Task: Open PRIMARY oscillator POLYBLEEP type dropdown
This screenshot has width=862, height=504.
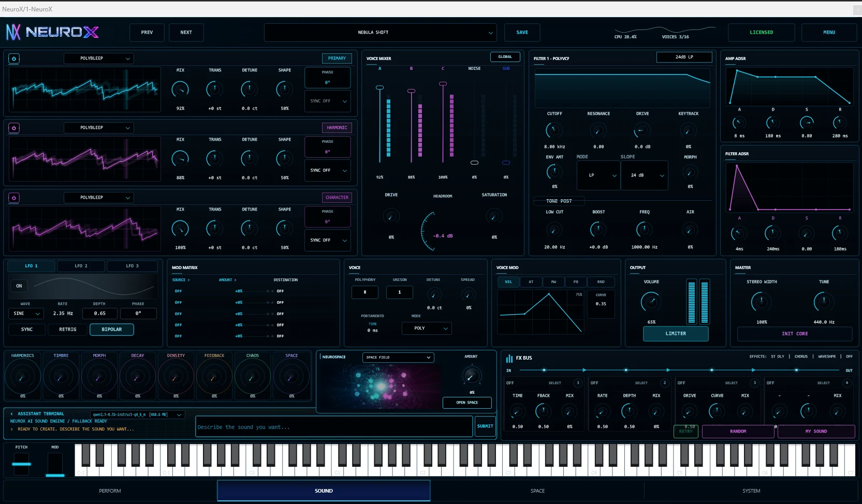Action: [99, 58]
